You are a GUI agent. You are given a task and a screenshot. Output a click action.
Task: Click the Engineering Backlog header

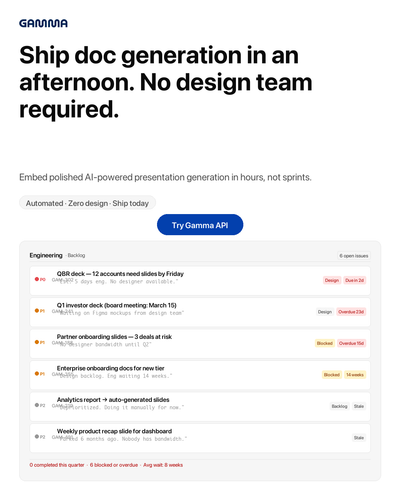[x=57, y=255]
